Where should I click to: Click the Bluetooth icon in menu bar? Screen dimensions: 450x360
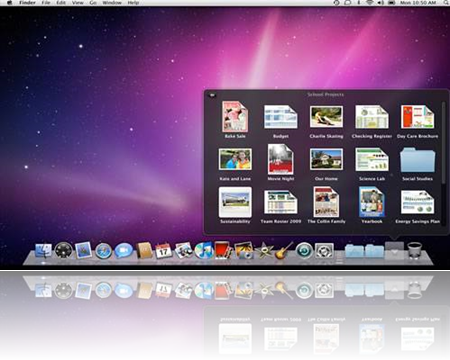click(x=359, y=3)
